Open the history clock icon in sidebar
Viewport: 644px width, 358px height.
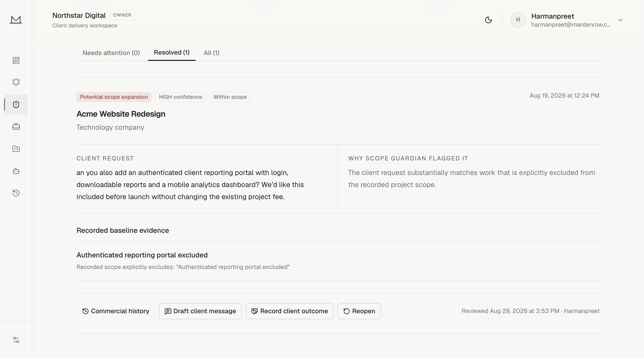click(16, 193)
